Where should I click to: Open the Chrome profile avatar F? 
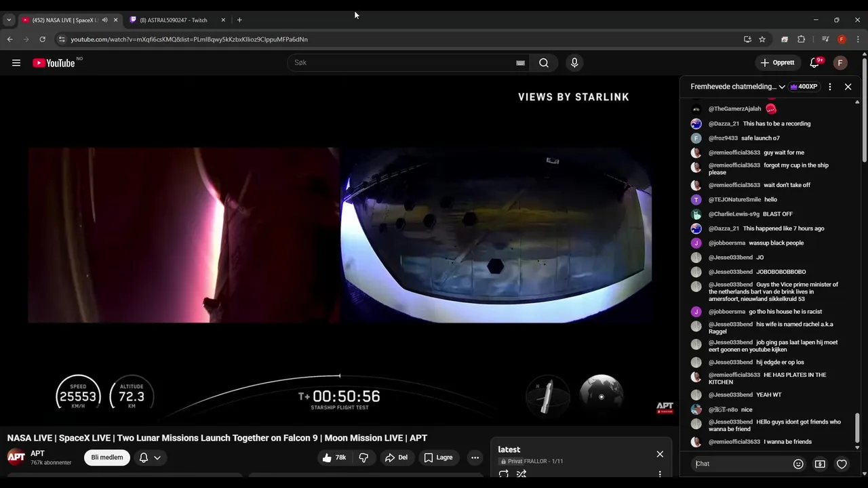842,39
